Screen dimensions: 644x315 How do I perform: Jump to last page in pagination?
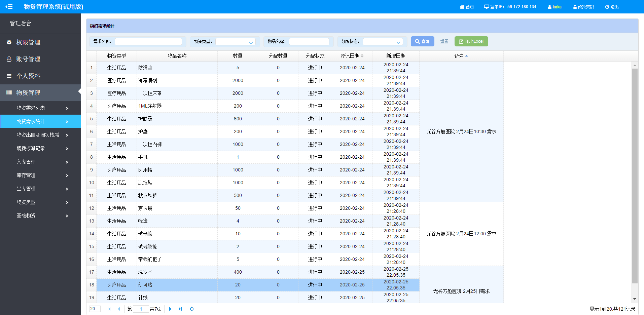(180, 309)
